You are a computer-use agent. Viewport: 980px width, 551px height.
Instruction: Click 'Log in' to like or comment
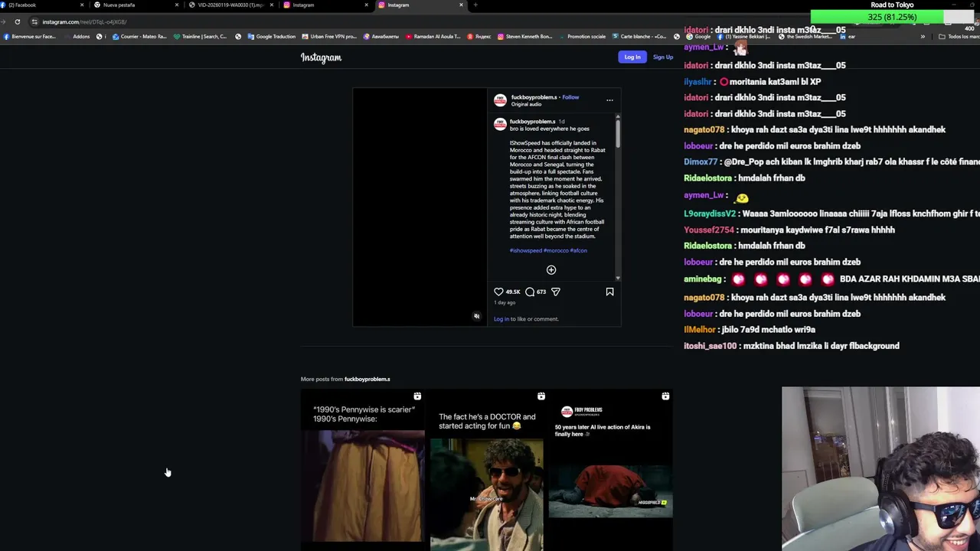(501, 319)
